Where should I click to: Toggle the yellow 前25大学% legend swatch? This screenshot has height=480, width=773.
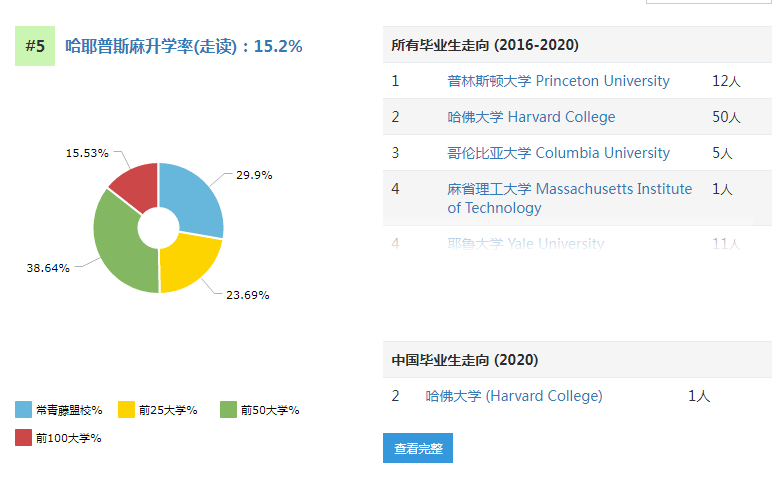127,410
